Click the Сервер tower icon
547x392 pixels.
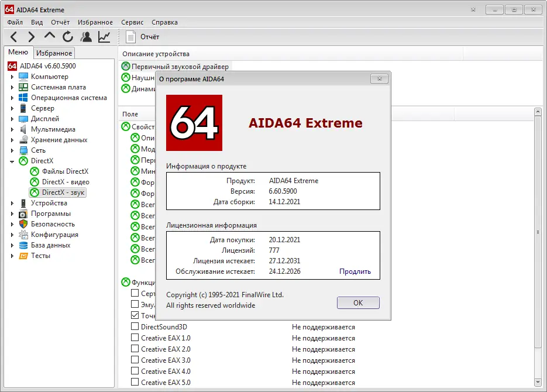click(x=23, y=108)
